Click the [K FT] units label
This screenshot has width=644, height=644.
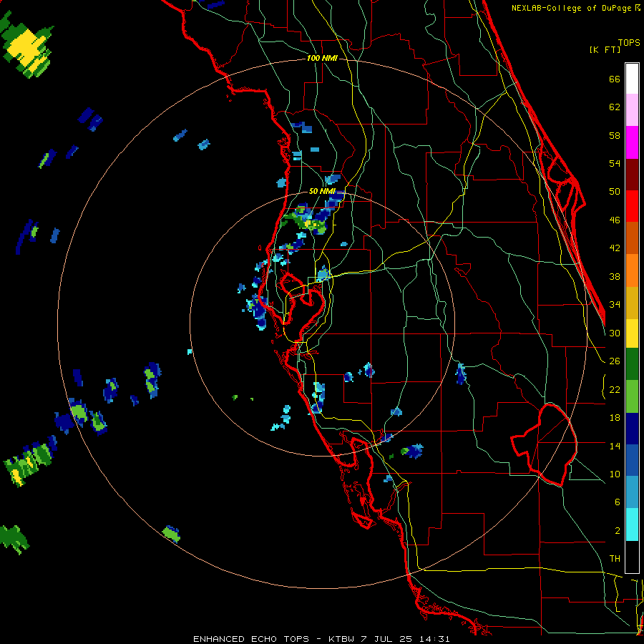tap(605, 49)
